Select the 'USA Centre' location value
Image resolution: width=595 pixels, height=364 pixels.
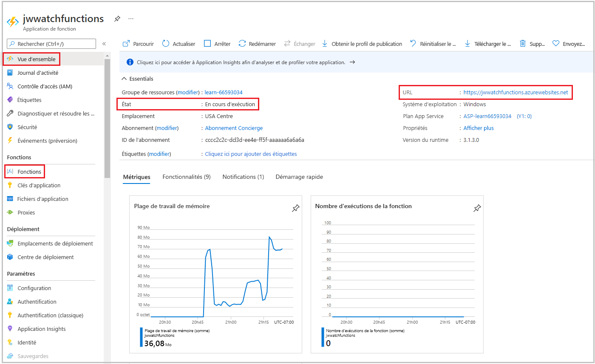pos(219,116)
